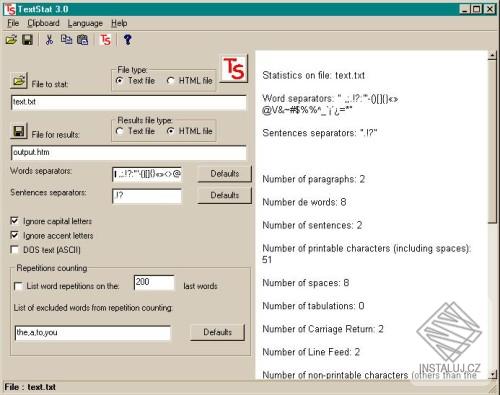
Task: Click the Sentences separators input field
Action: click(147, 196)
